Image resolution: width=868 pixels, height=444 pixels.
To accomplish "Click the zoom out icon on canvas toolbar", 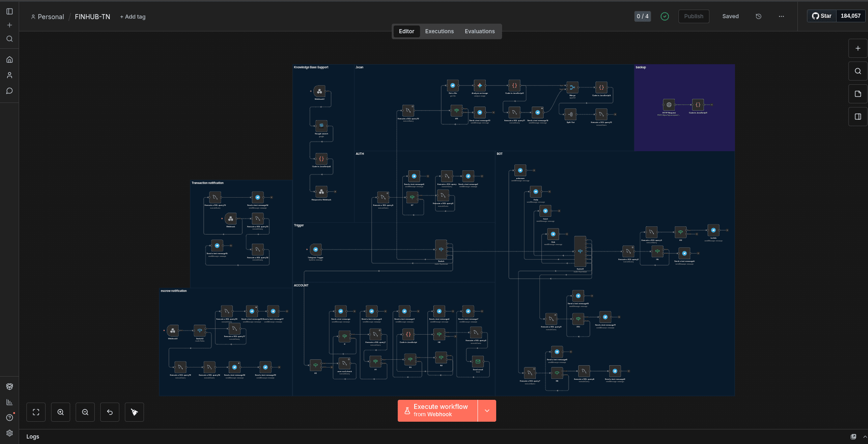I will [85, 412].
